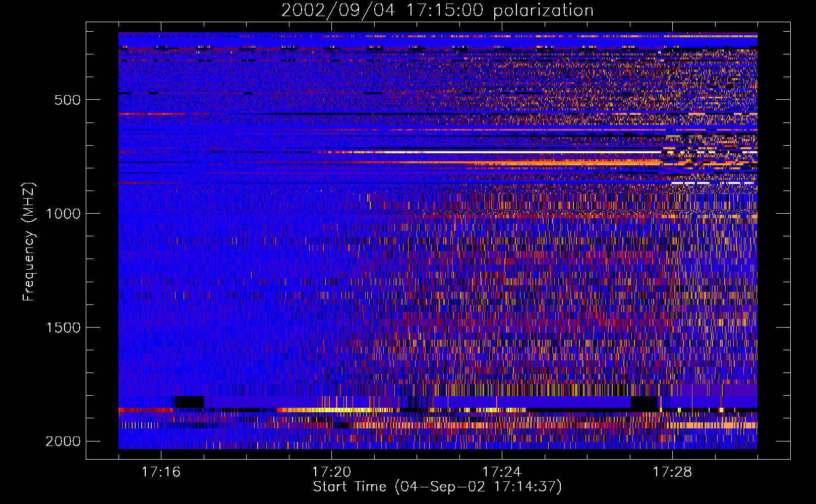Click the 'Frequency (MHZ)' axis label
Image resolution: width=816 pixels, height=504 pixels.
click(29, 242)
